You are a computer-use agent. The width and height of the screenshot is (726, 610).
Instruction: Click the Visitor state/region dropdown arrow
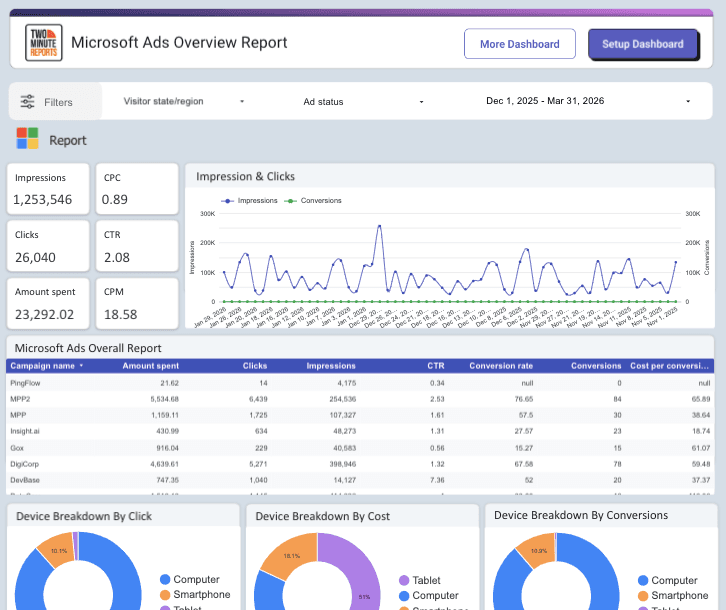[x=242, y=101]
